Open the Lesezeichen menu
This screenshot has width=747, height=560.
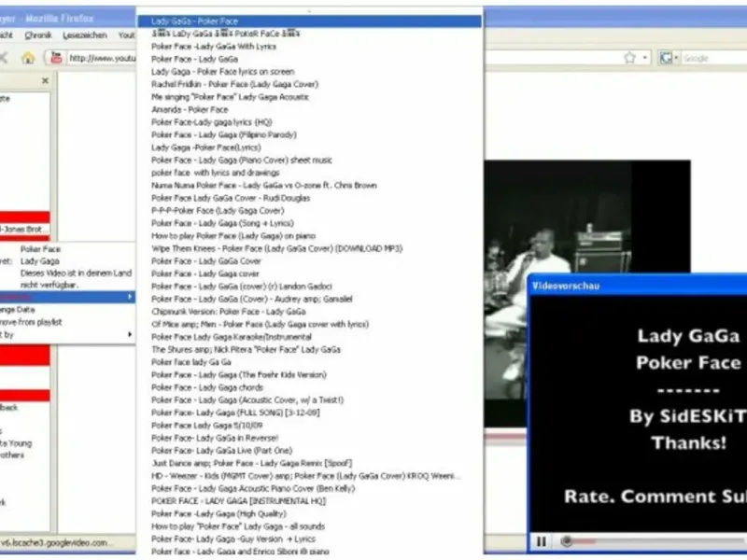tap(85, 35)
